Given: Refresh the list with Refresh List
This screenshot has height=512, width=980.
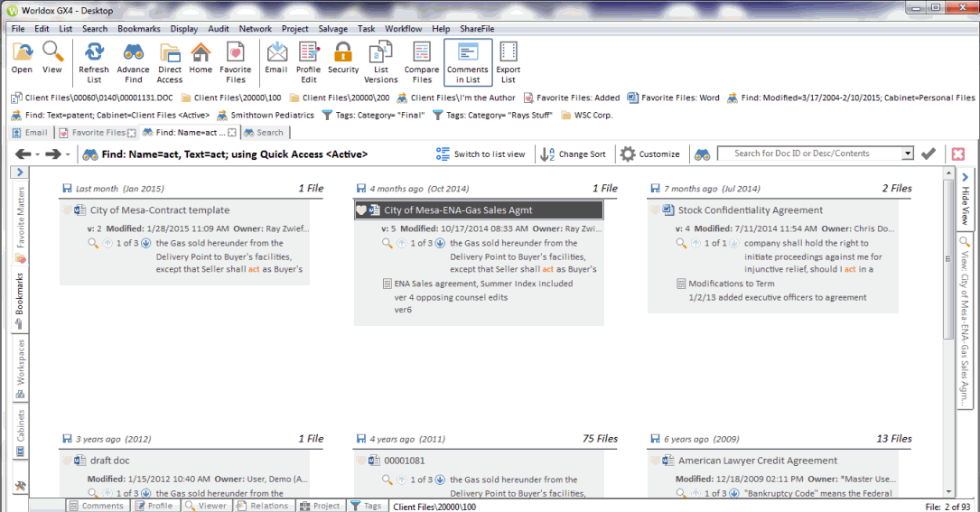Looking at the screenshot, I should [x=94, y=62].
